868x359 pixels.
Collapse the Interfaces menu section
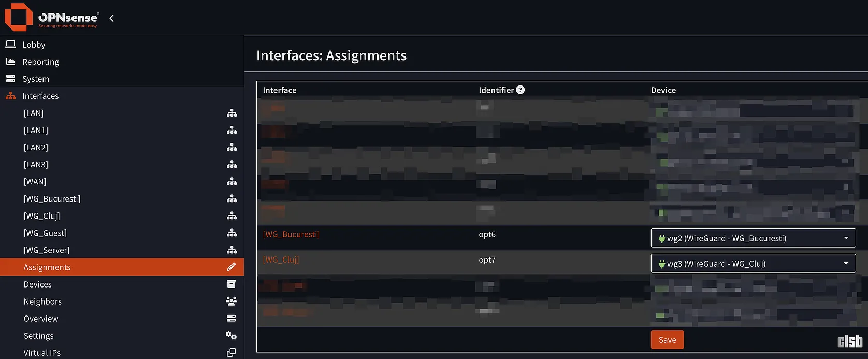(40, 96)
